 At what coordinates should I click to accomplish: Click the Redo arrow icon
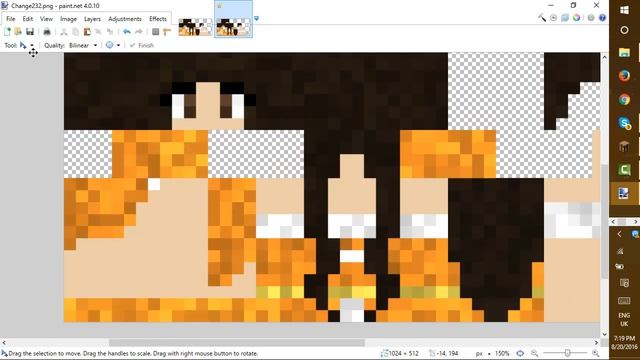tap(139, 31)
